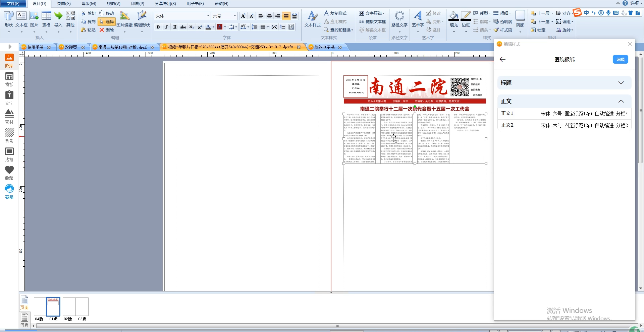Lock the object with 锁定

click(538, 30)
